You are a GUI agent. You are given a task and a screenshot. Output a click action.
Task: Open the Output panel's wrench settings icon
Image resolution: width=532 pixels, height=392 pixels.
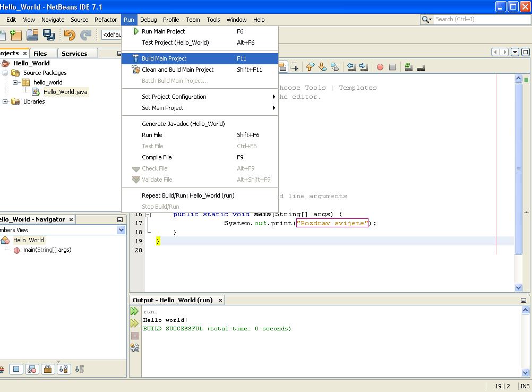click(x=135, y=348)
